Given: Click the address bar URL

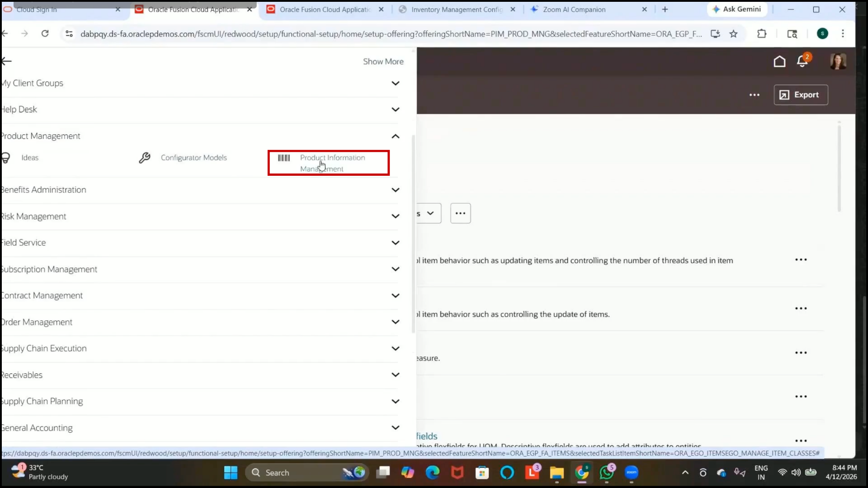Looking at the screenshot, I should 391,34.
